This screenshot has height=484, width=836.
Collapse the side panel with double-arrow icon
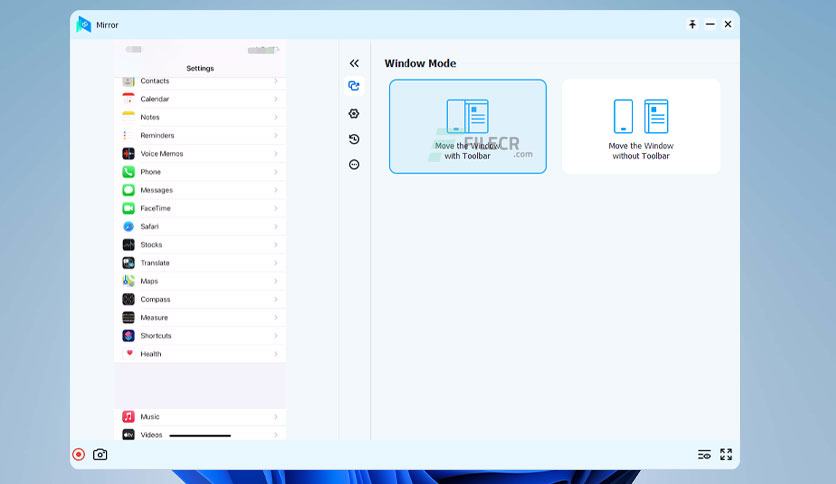354,63
